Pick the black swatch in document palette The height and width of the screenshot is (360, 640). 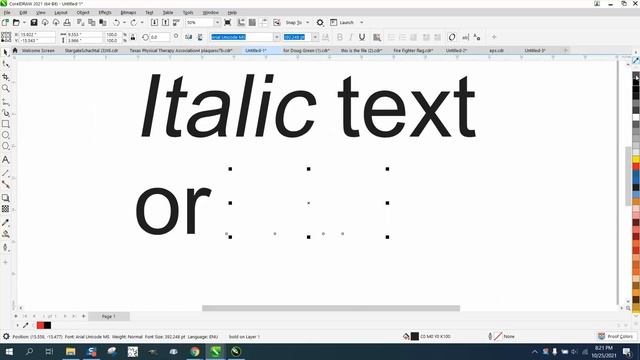click(x=47, y=325)
